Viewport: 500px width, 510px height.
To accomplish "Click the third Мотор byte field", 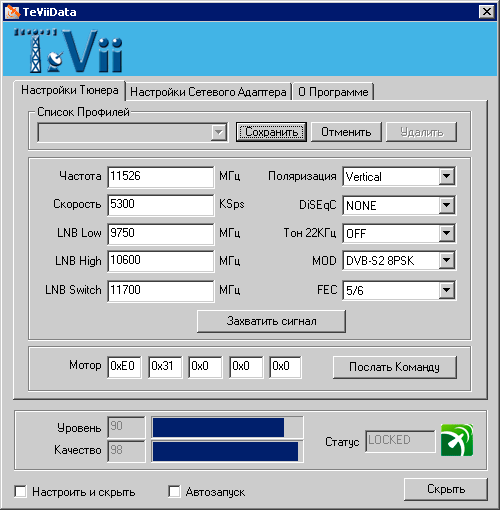I will [x=205, y=367].
